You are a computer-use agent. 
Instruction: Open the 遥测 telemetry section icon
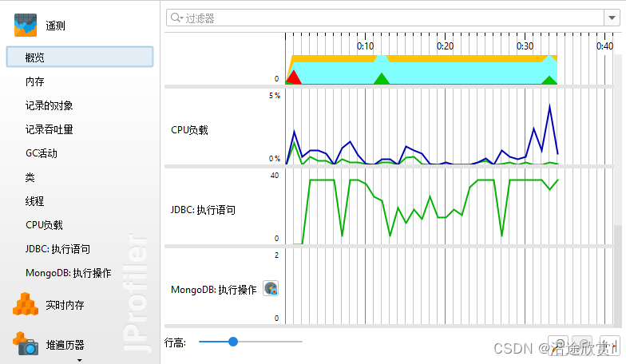(26, 26)
